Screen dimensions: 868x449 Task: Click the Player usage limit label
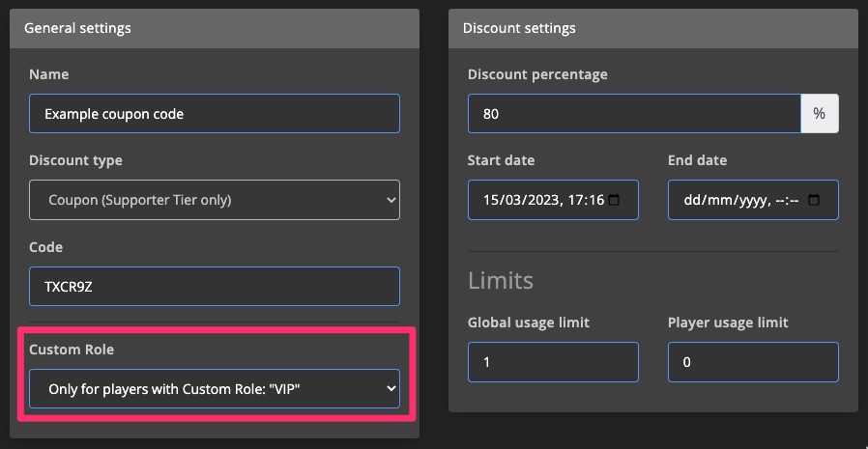(728, 322)
